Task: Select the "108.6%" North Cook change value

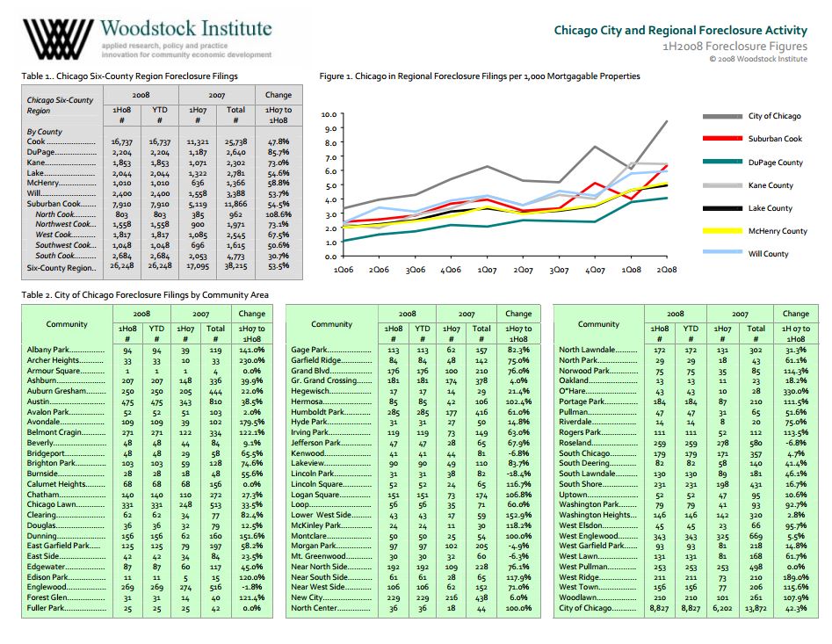Action: 279,214
